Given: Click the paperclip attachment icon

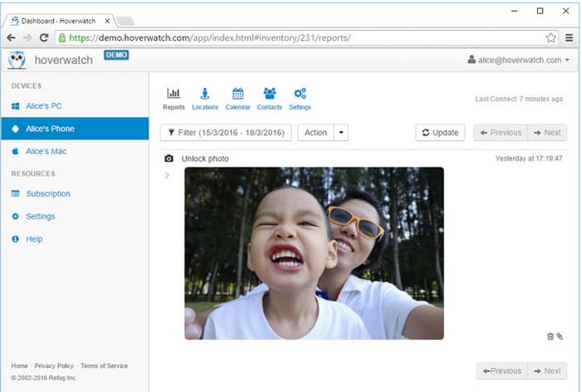Looking at the screenshot, I should click(x=560, y=336).
